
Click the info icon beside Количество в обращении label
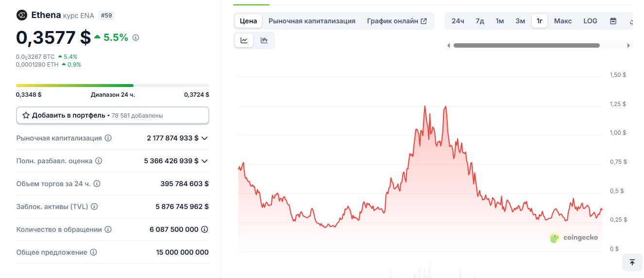coord(108,229)
